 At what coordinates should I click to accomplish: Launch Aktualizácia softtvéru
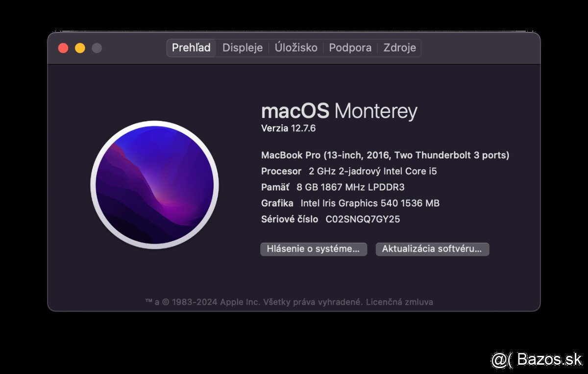point(432,249)
